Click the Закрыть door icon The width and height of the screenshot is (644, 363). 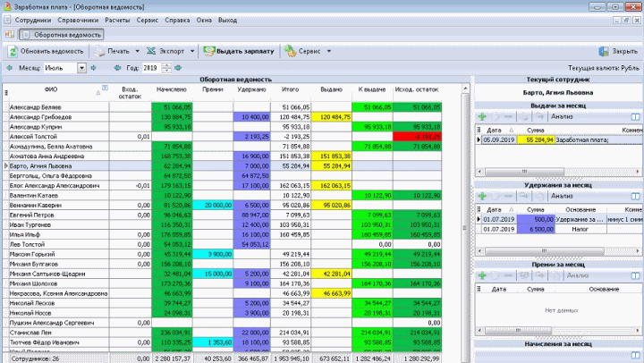click(x=604, y=51)
